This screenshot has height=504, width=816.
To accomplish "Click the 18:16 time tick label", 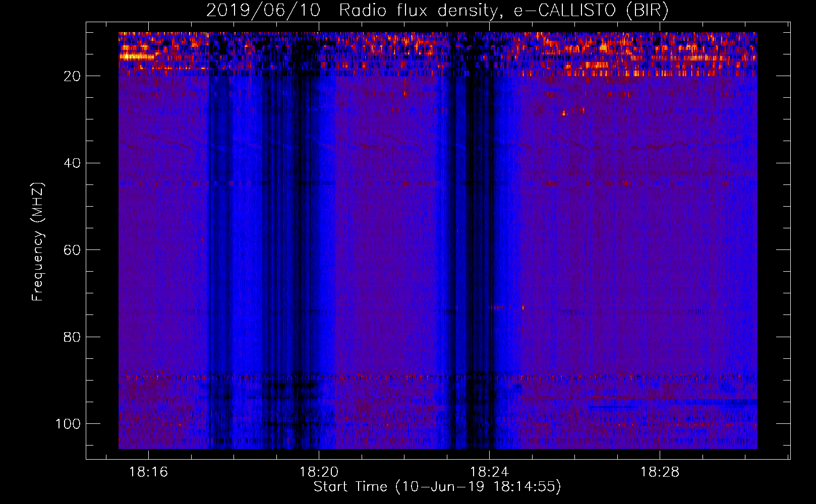I will coord(148,472).
